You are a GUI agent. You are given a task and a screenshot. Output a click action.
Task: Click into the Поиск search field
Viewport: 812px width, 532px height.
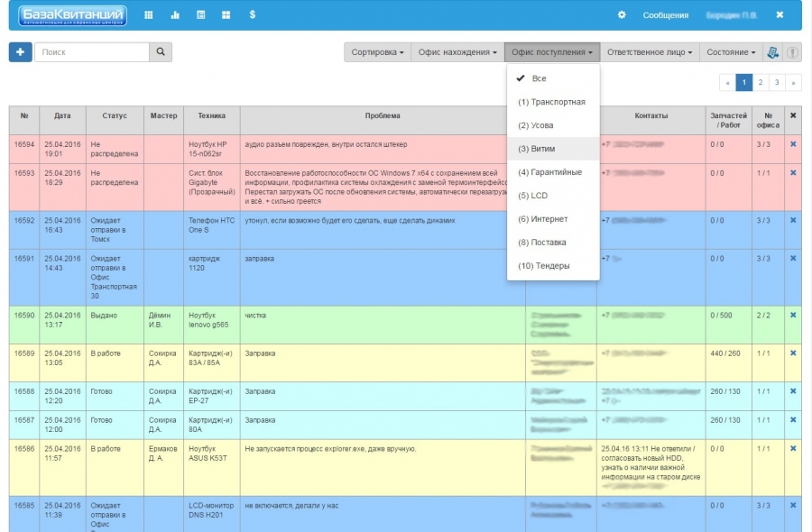tap(91, 52)
